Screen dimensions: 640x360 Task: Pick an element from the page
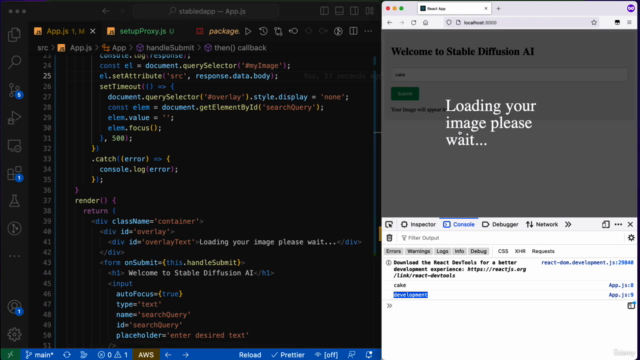click(x=389, y=224)
